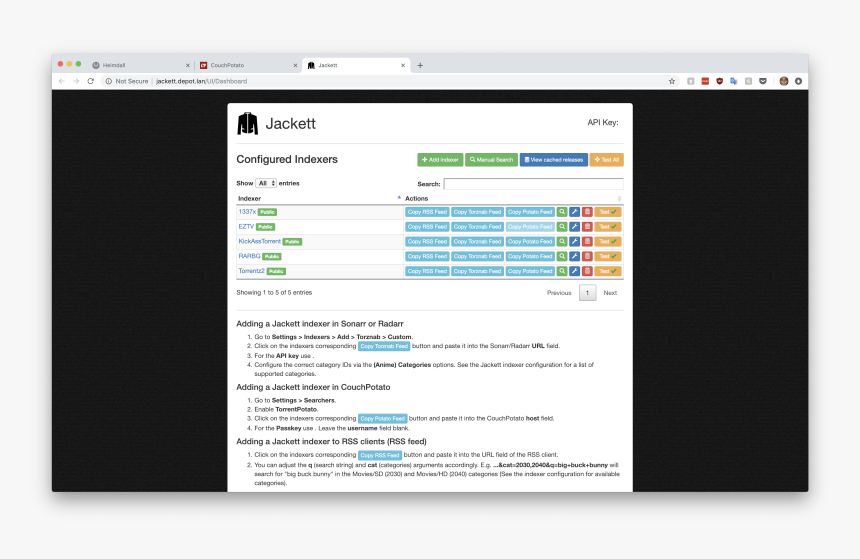Close the CouchPotato tab

click(295, 65)
